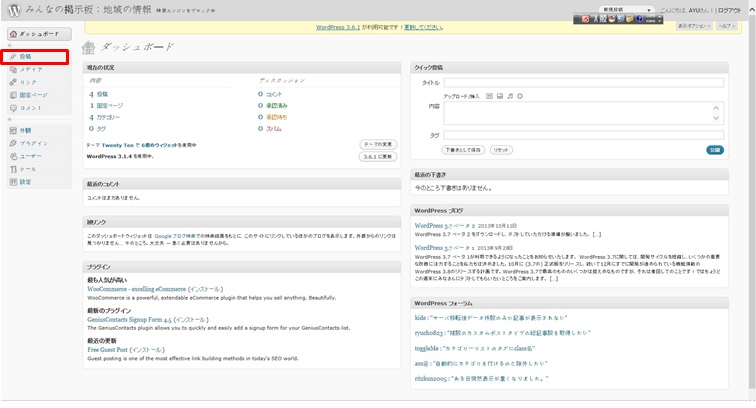The height and width of the screenshot is (408, 756).
Task: Open the site title みんなの掲示板 link
Action: coord(88,10)
